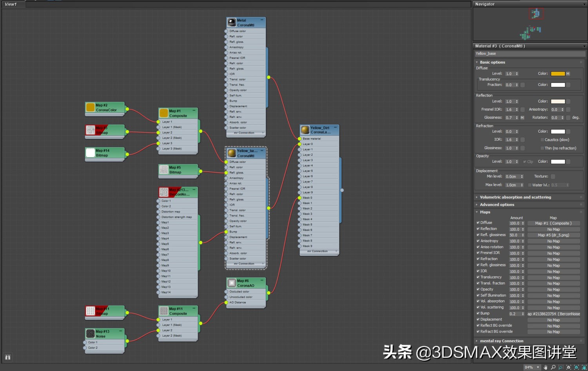Switch to the View1 tab
This screenshot has width=588, height=371.
(11, 4)
